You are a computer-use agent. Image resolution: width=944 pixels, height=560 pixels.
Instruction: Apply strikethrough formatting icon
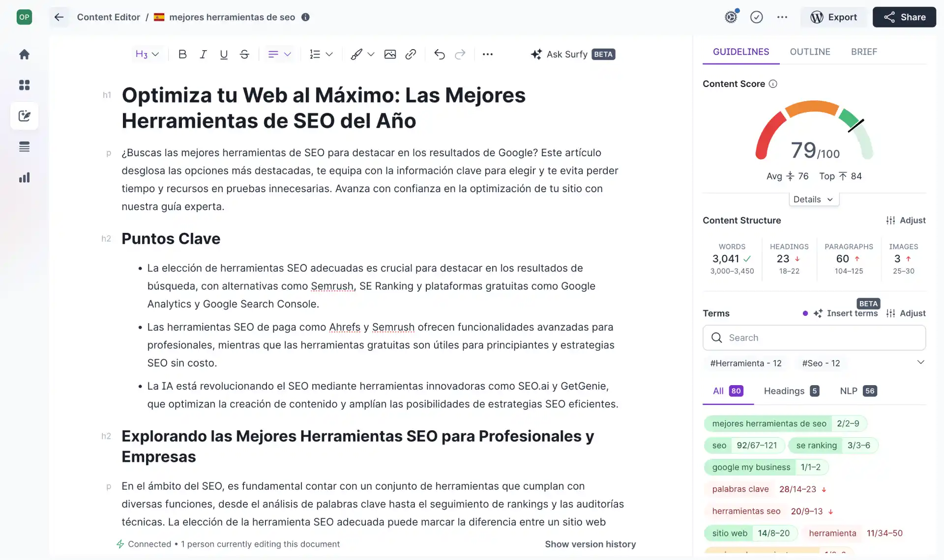coord(244,54)
